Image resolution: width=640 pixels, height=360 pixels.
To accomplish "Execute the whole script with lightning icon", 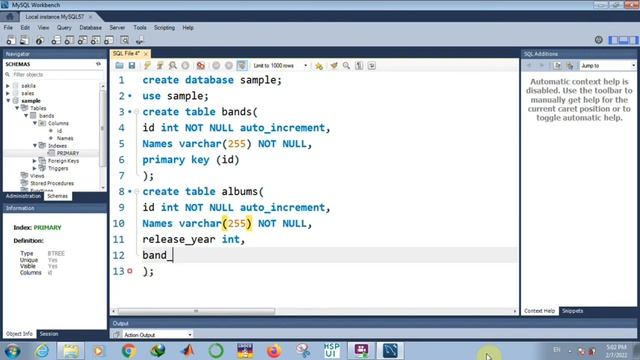I will [x=147, y=66].
